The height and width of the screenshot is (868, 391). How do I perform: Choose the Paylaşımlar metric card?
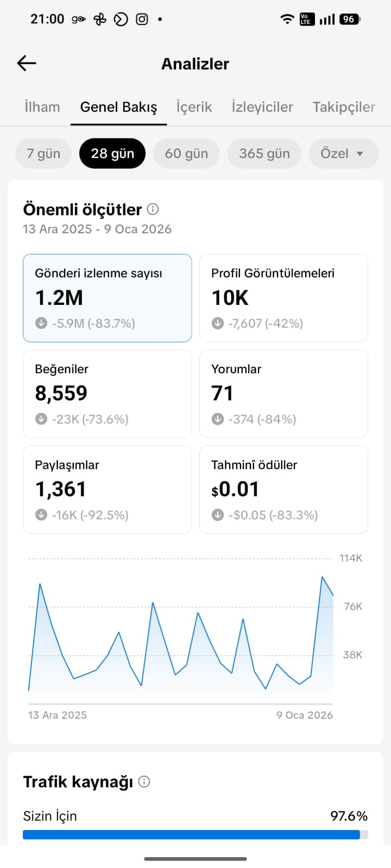click(107, 489)
